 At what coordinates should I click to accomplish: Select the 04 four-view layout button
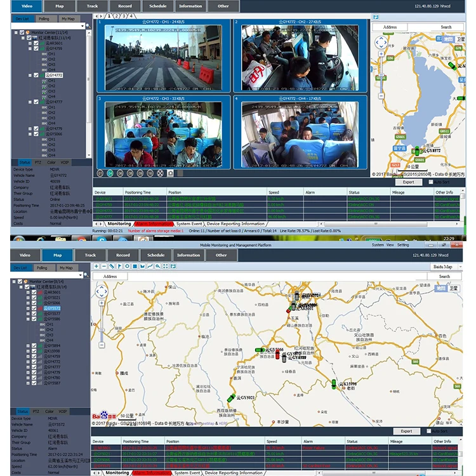pos(110,173)
